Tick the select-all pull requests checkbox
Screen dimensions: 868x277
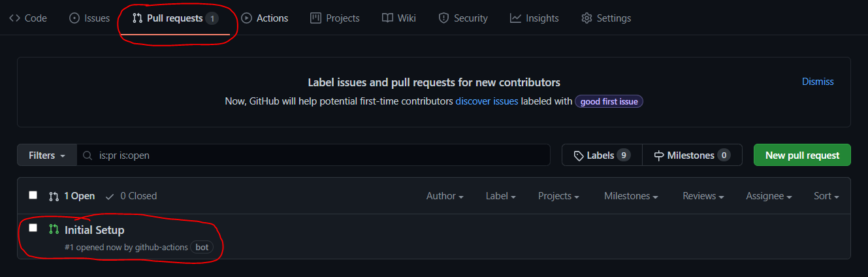coord(33,195)
